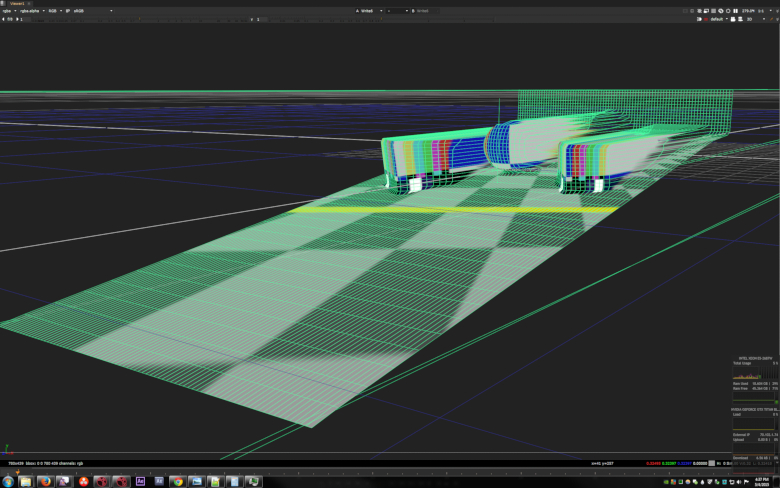780x488 pixels.
Task: Click the viewer zoom level dropdown
Action: [747, 11]
